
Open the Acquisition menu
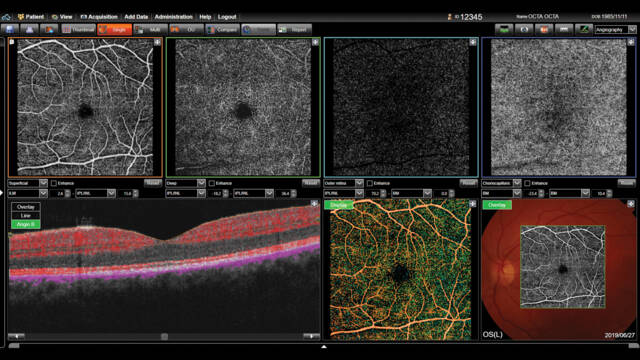[99, 17]
